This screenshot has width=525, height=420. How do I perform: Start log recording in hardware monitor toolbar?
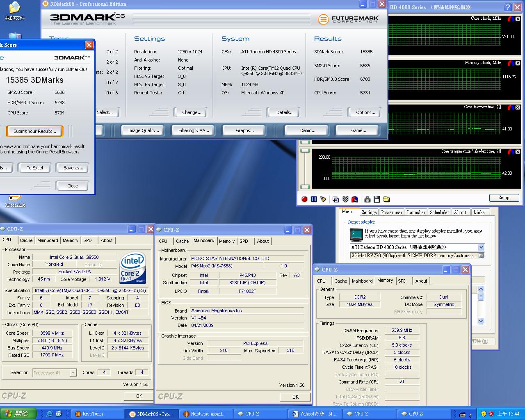[304, 199]
